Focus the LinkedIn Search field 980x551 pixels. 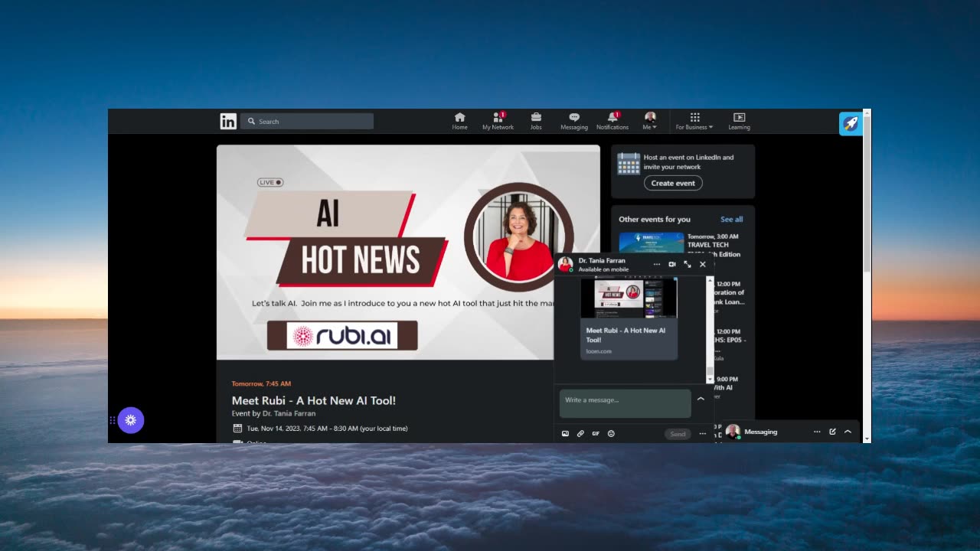tap(307, 121)
